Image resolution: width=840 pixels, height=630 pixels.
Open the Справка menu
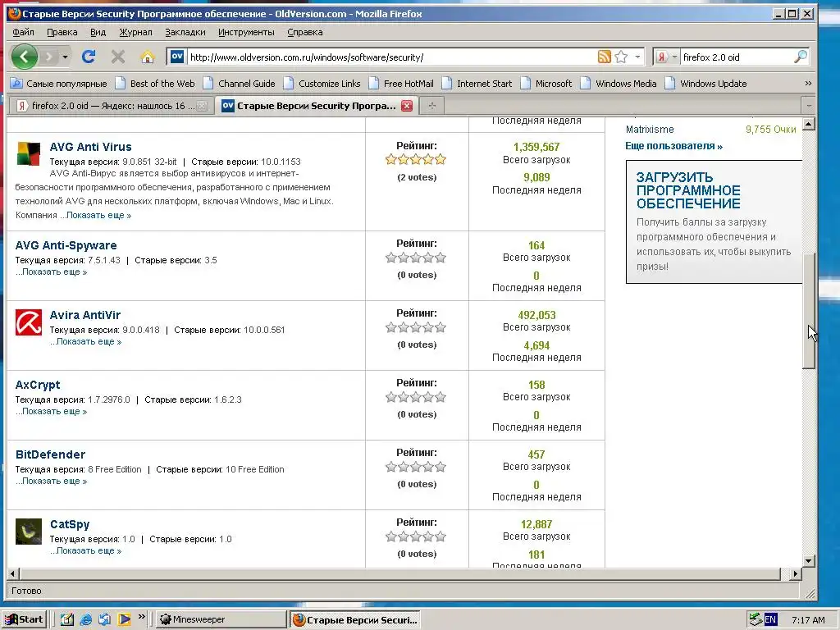305,32
